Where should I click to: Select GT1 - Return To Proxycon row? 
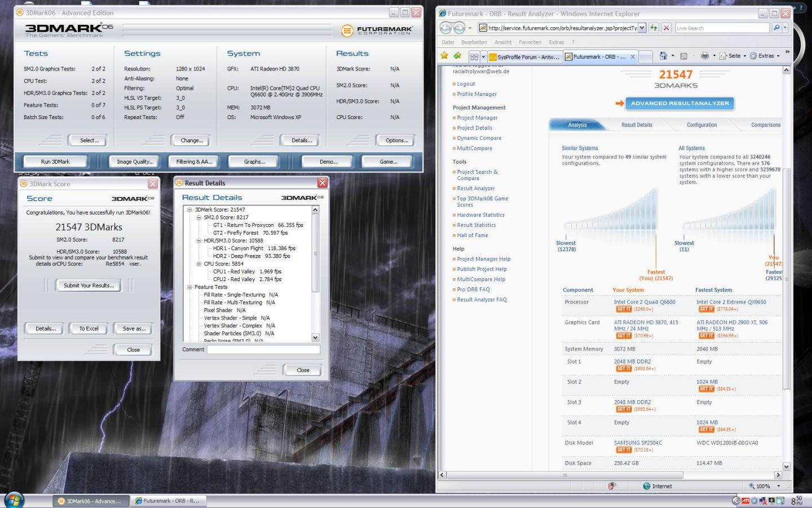click(x=258, y=225)
